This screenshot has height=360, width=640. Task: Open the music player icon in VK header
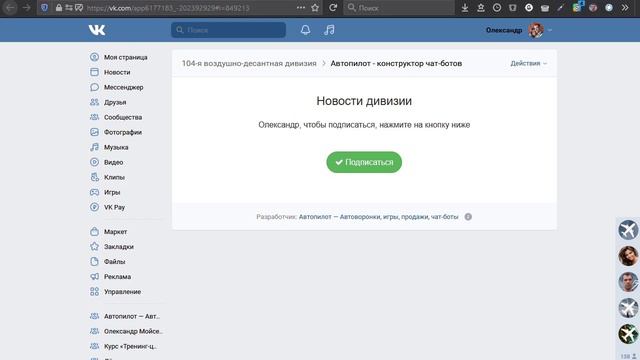[x=329, y=30]
